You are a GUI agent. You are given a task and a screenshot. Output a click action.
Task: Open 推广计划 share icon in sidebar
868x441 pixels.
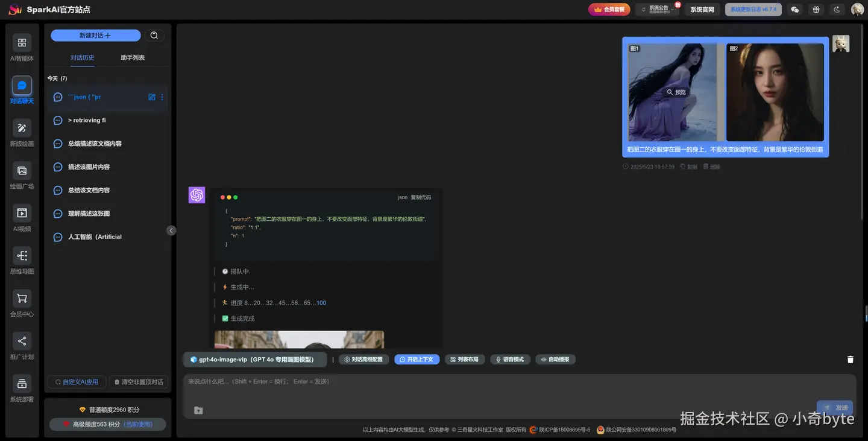[22, 341]
